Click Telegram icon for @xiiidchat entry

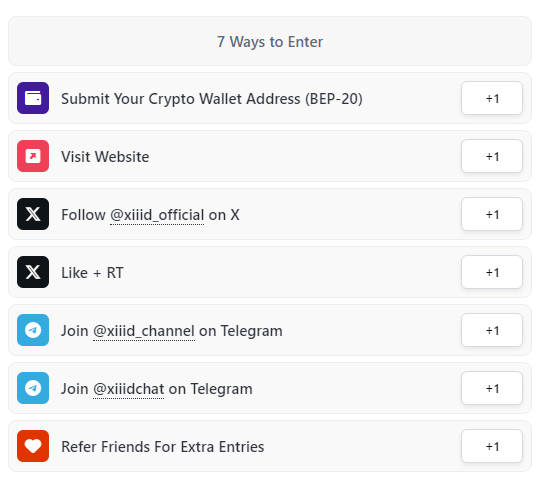pyautogui.click(x=33, y=388)
